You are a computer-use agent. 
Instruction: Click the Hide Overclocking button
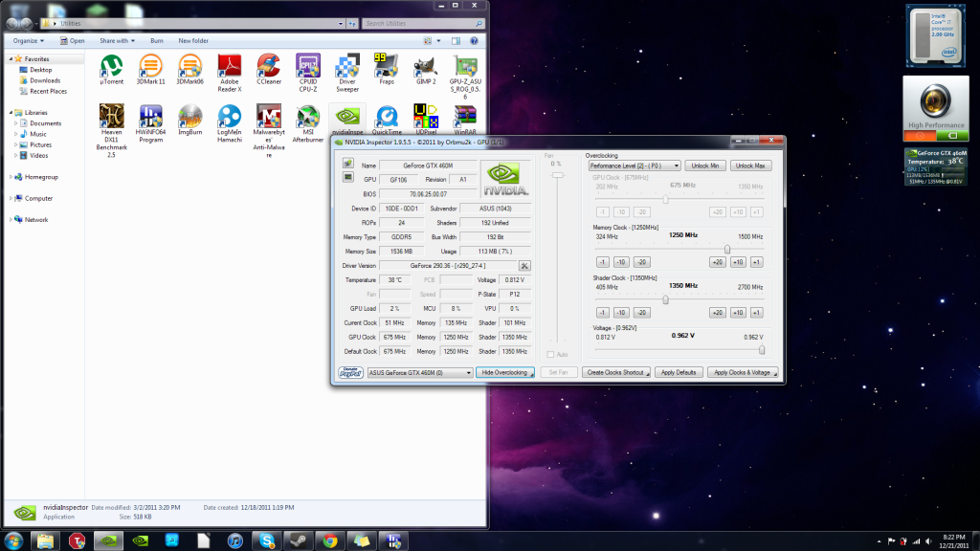point(505,372)
